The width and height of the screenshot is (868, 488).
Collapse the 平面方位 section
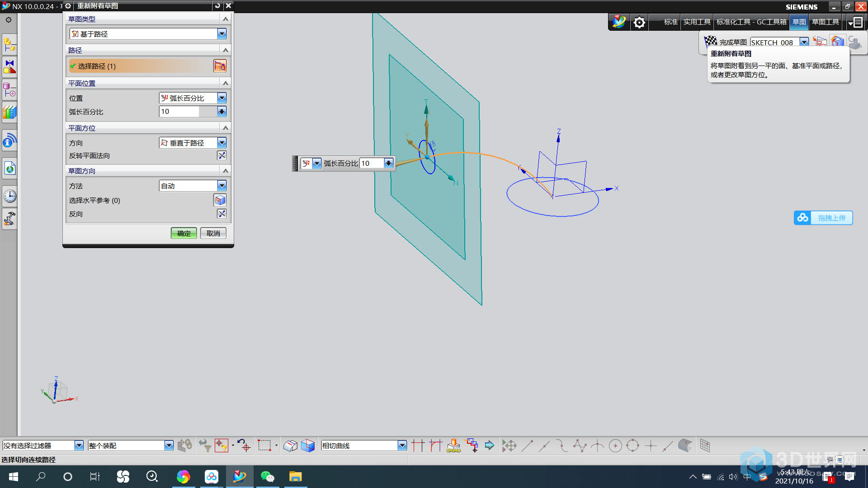tap(226, 128)
